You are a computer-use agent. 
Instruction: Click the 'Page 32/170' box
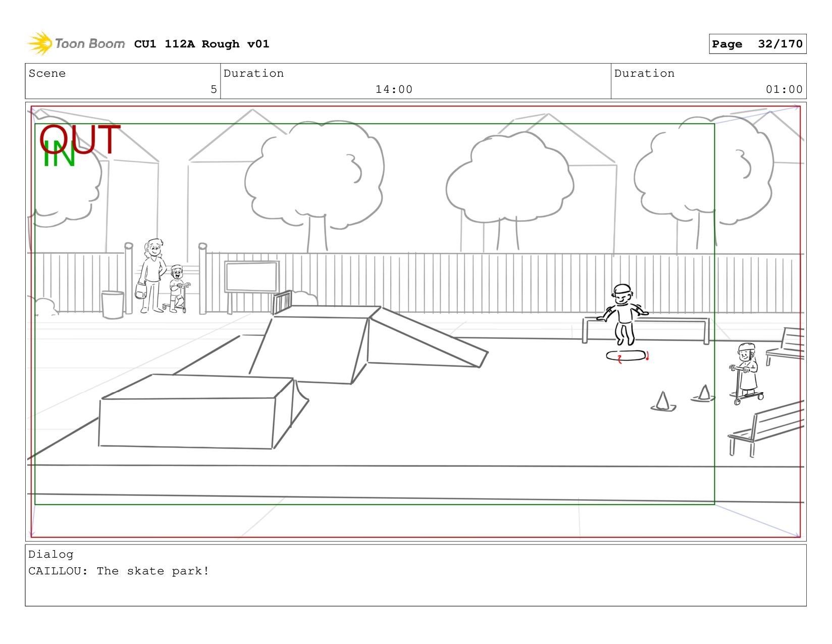[757, 44]
